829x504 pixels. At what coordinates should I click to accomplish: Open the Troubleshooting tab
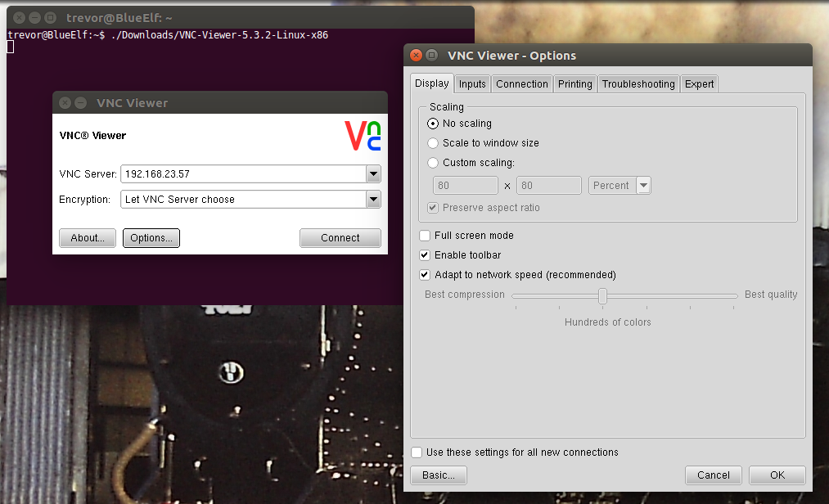pyautogui.click(x=638, y=84)
